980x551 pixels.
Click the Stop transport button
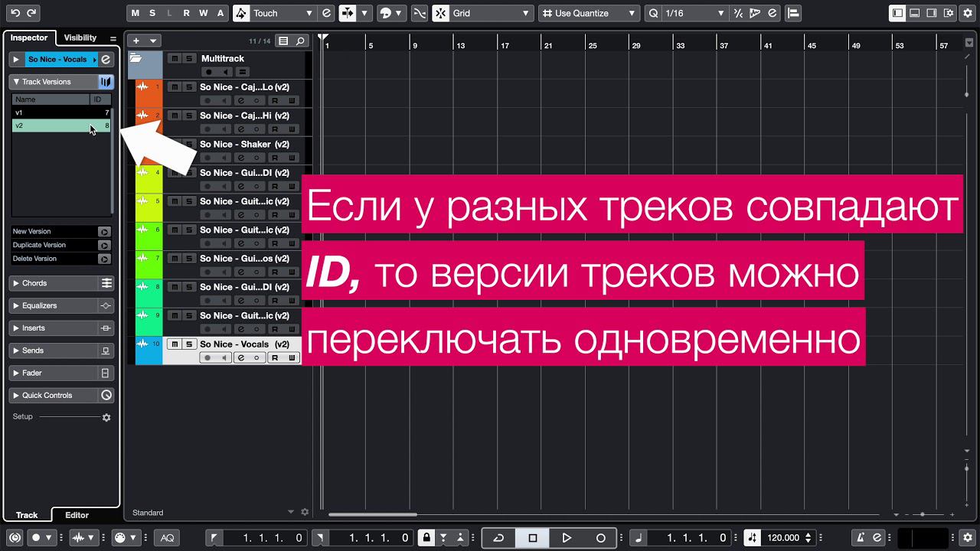tap(533, 538)
